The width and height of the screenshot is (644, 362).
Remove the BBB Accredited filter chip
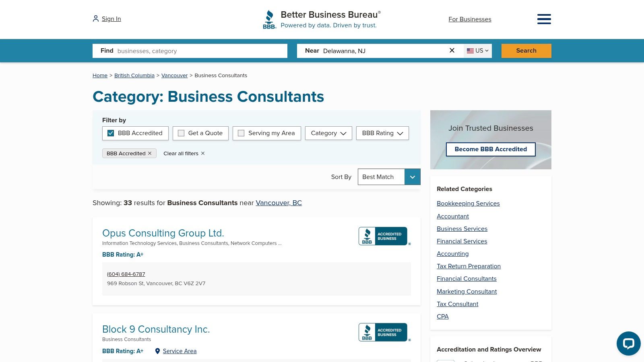point(150,153)
